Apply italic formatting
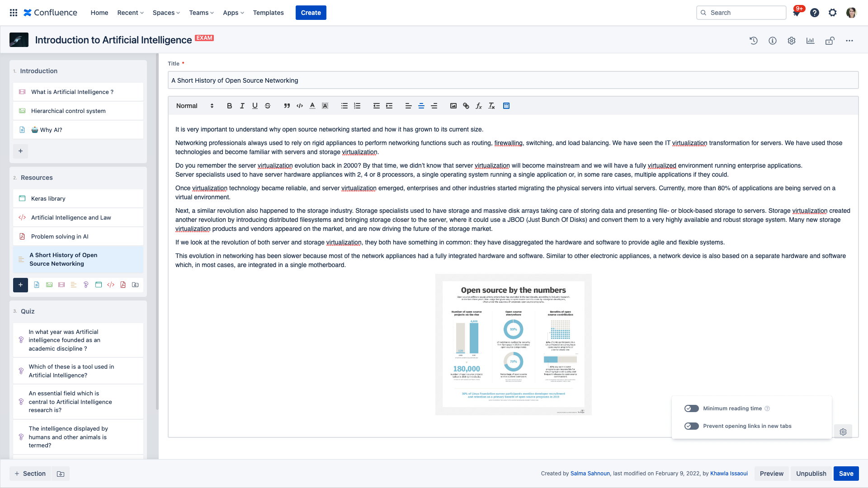 click(x=242, y=106)
